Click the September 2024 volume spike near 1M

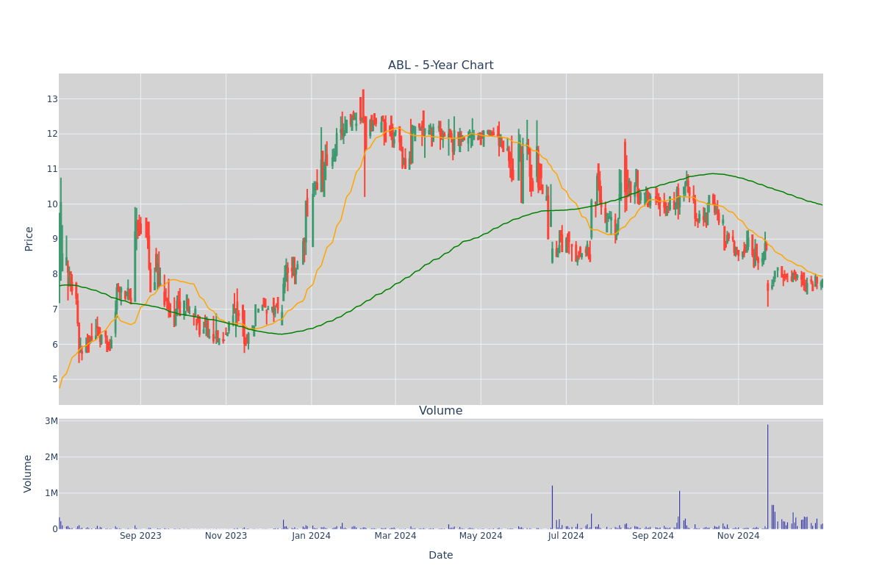(x=679, y=510)
